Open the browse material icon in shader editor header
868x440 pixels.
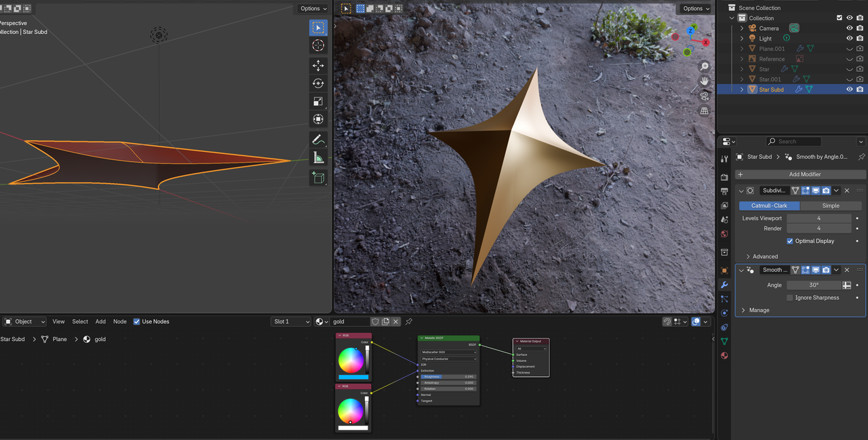[320, 321]
